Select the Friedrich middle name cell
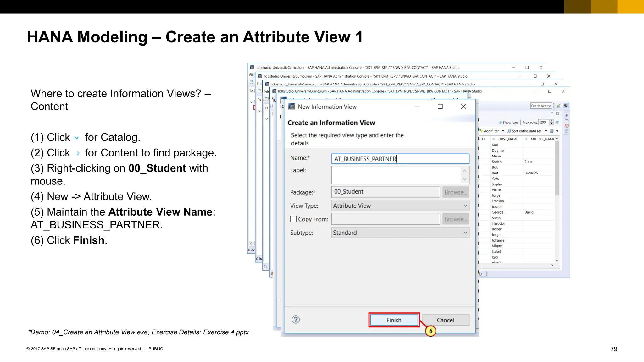This screenshot has height=362, width=644. click(539, 173)
